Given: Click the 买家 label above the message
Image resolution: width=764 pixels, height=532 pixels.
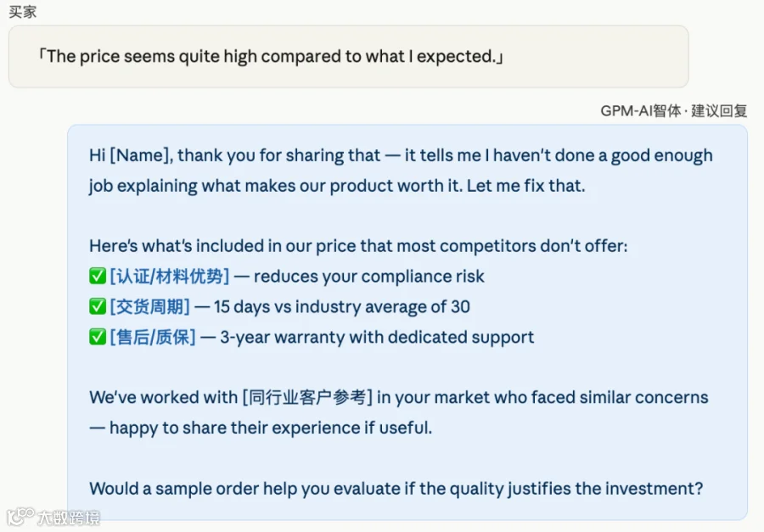Looking at the screenshot, I should point(22,12).
